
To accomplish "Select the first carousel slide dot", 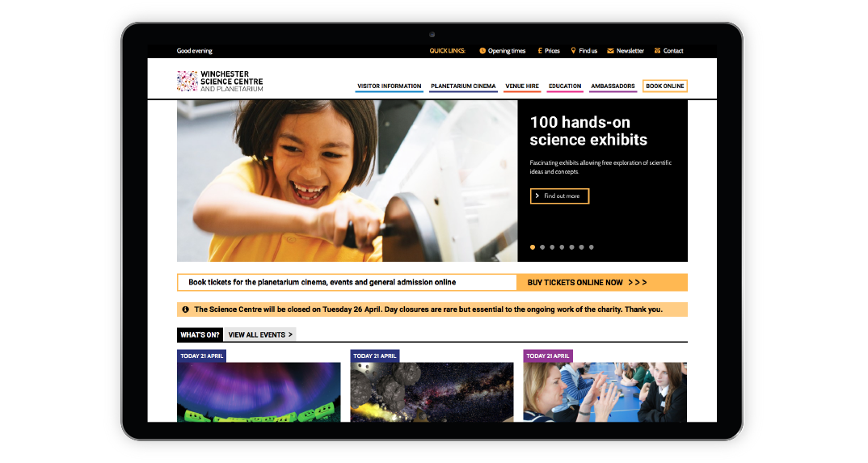I will [533, 247].
